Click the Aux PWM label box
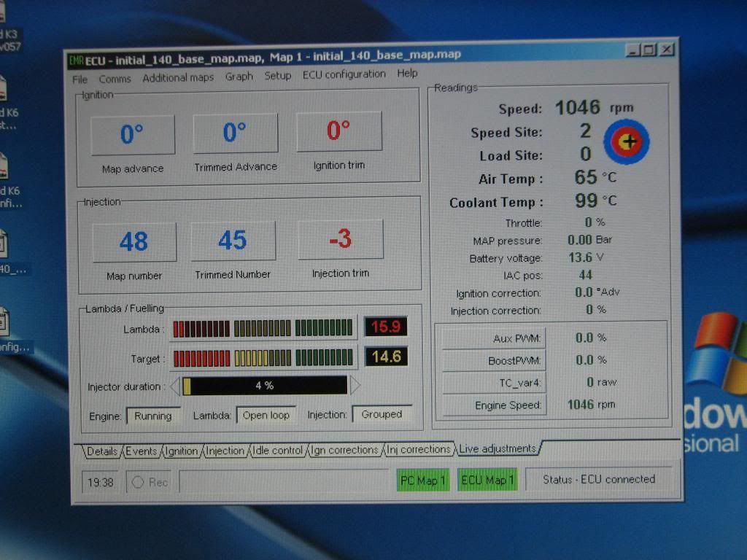 pyautogui.click(x=494, y=338)
